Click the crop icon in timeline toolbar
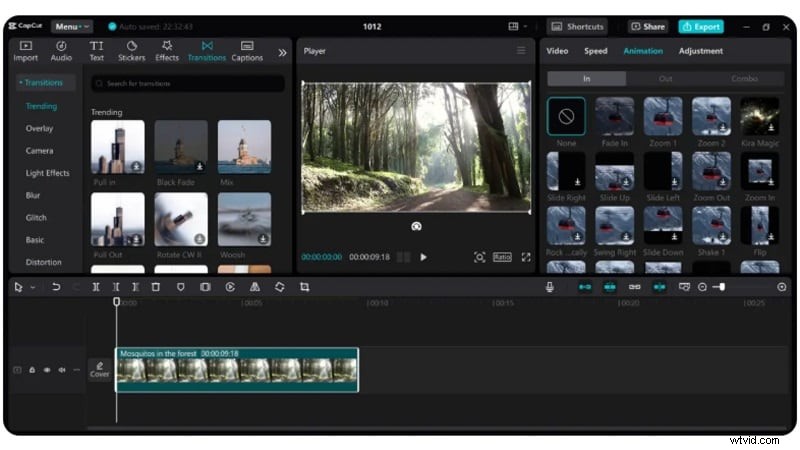The height and width of the screenshot is (450, 800). (x=305, y=287)
